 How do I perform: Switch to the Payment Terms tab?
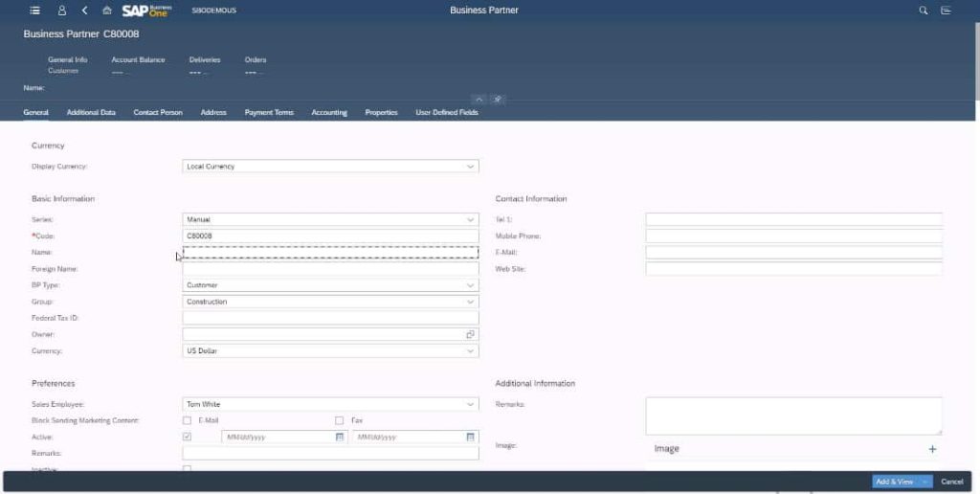(269, 113)
